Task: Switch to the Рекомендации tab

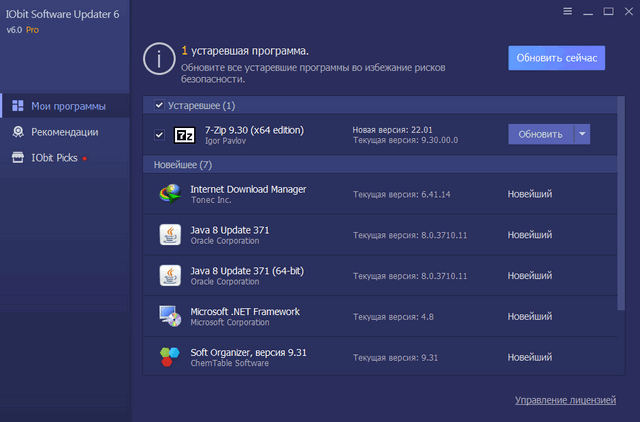Action: point(64,132)
